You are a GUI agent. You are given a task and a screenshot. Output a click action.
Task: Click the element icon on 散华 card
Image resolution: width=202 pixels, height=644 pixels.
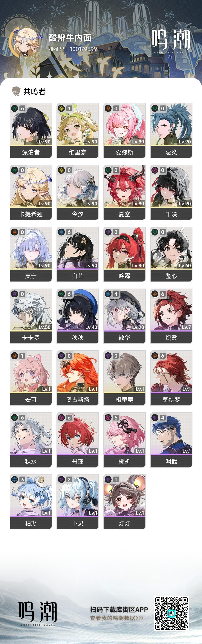pyautogui.click(x=108, y=294)
